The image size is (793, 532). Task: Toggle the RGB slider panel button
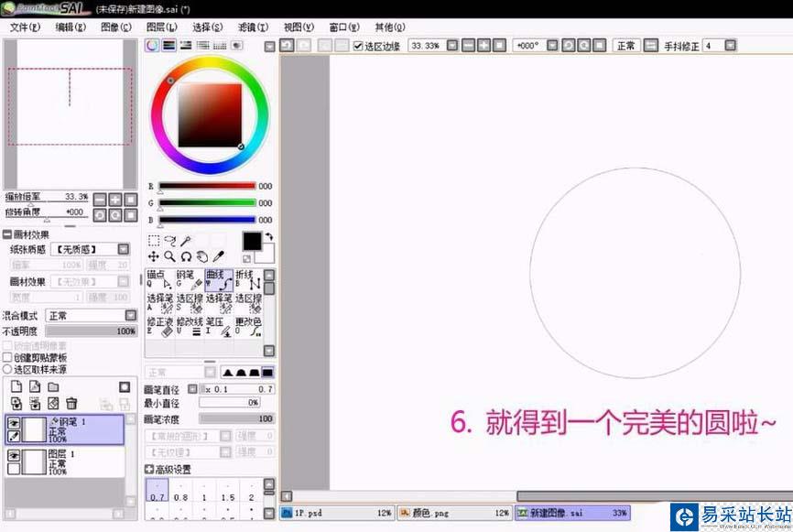(x=168, y=46)
